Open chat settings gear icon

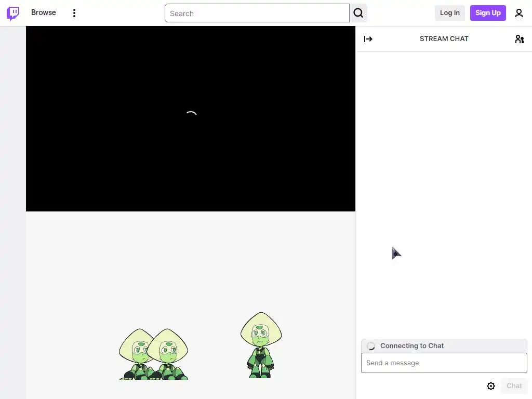[x=490, y=386]
